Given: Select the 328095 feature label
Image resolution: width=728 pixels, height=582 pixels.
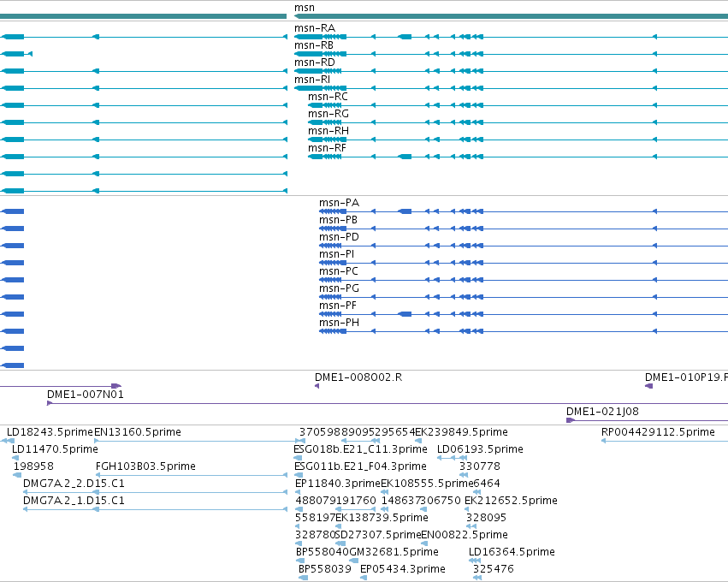Looking at the screenshot, I should [486, 519].
